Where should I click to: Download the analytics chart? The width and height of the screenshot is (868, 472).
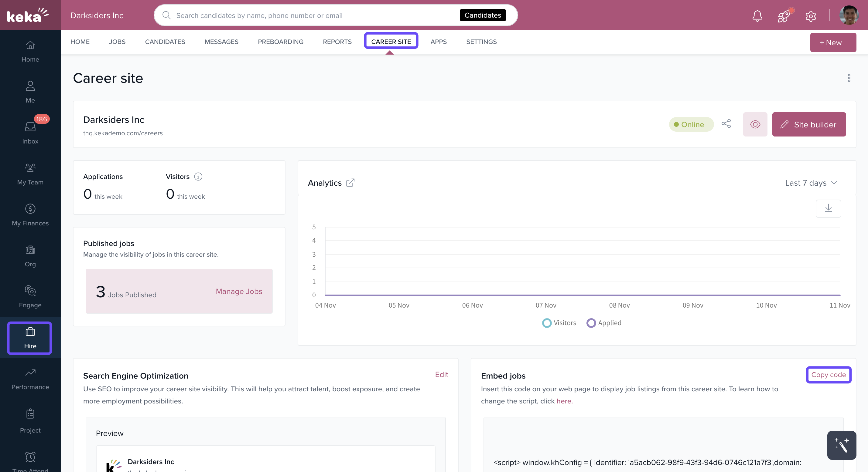[x=828, y=208]
